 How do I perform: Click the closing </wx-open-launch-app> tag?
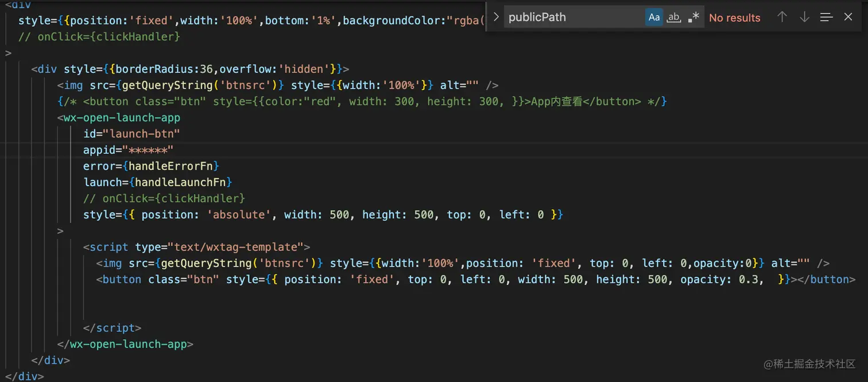[x=125, y=345]
